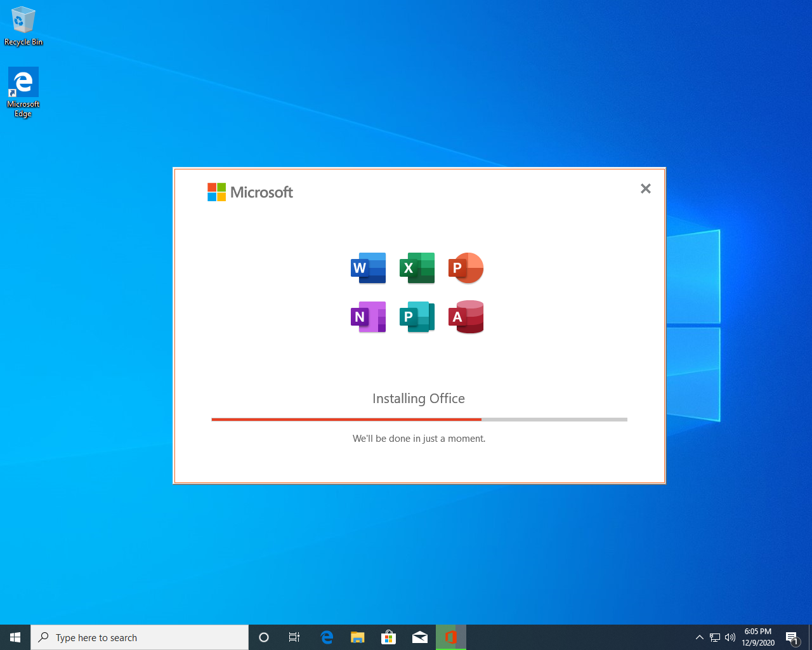Open Microsoft Store from the taskbar
Viewport: 812px width, 650px height.
[x=388, y=637]
